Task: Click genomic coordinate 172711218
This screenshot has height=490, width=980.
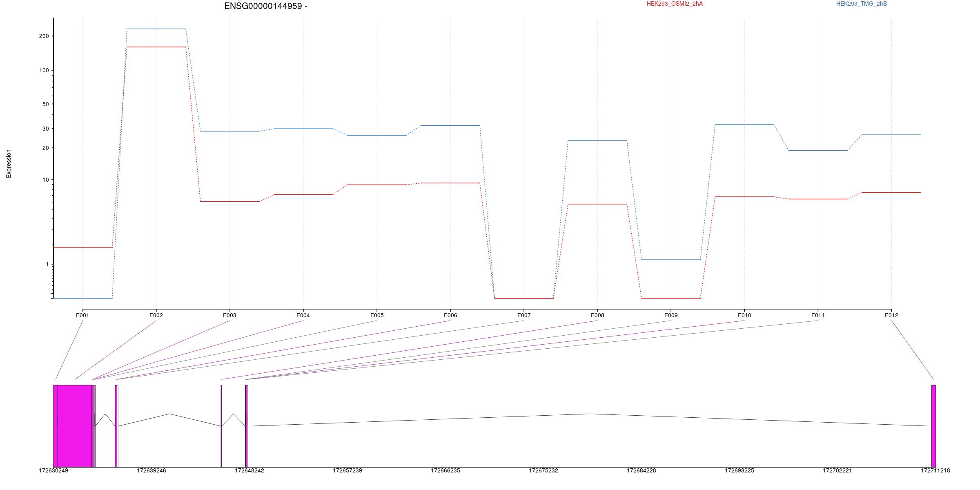Action: pyautogui.click(x=935, y=470)
